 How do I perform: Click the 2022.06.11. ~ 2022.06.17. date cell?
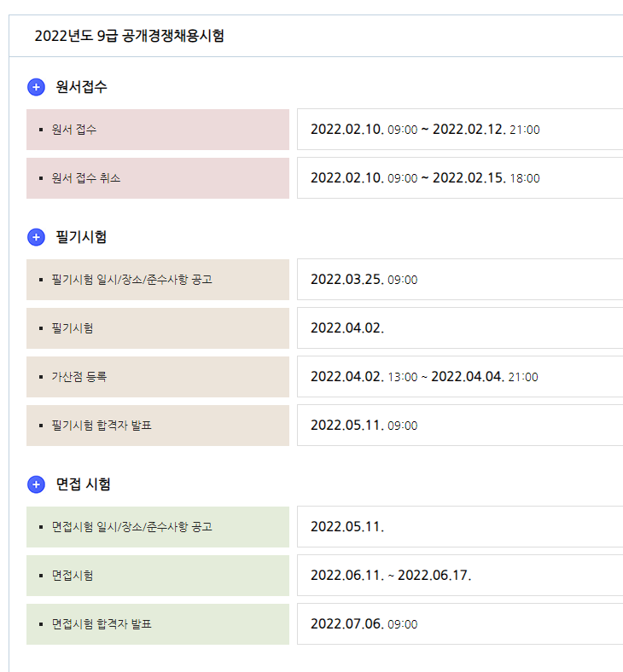[391, 576]
